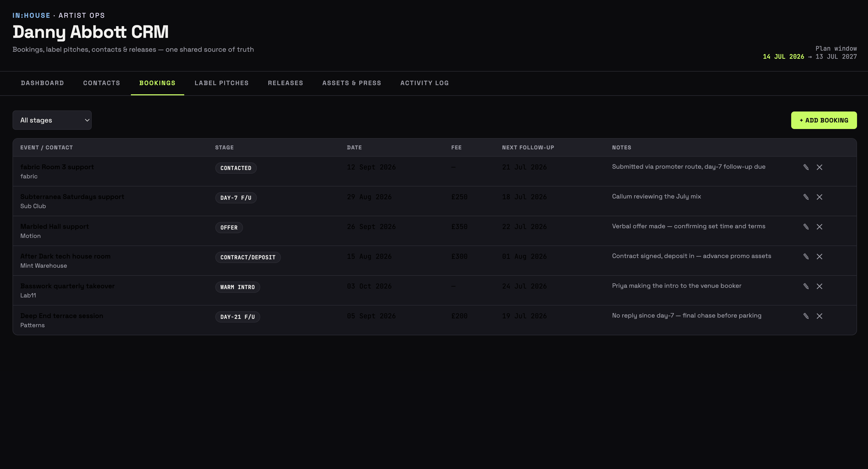This screenshot has height=469, width=868.
Task: Click the fabric Room 3 support event name
Action: 57,167
